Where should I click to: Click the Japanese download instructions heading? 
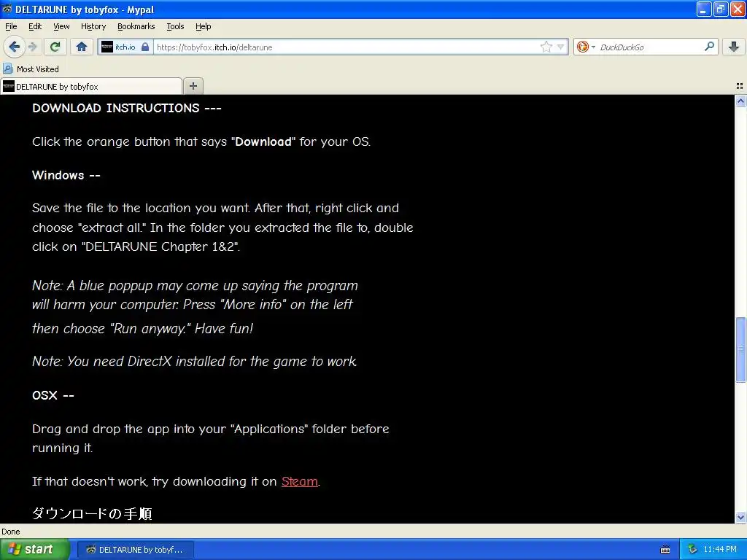click(92, 513)
